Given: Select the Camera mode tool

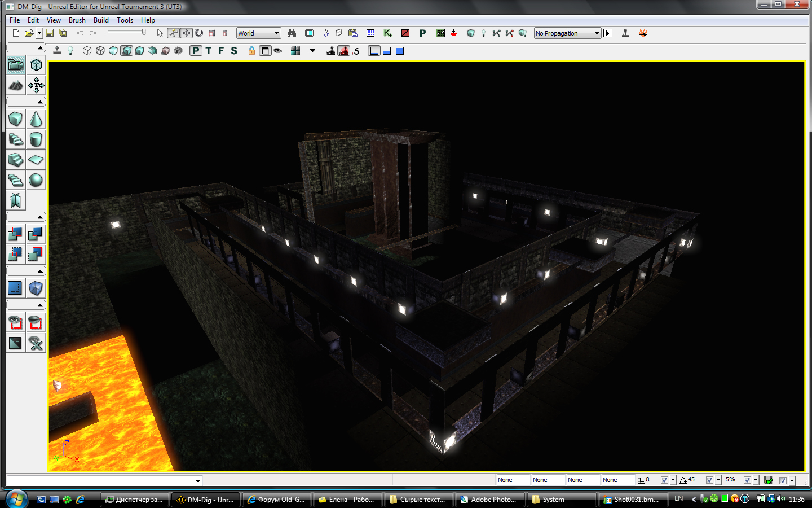Looking at the screenshot, I should [x=16, y=65].
